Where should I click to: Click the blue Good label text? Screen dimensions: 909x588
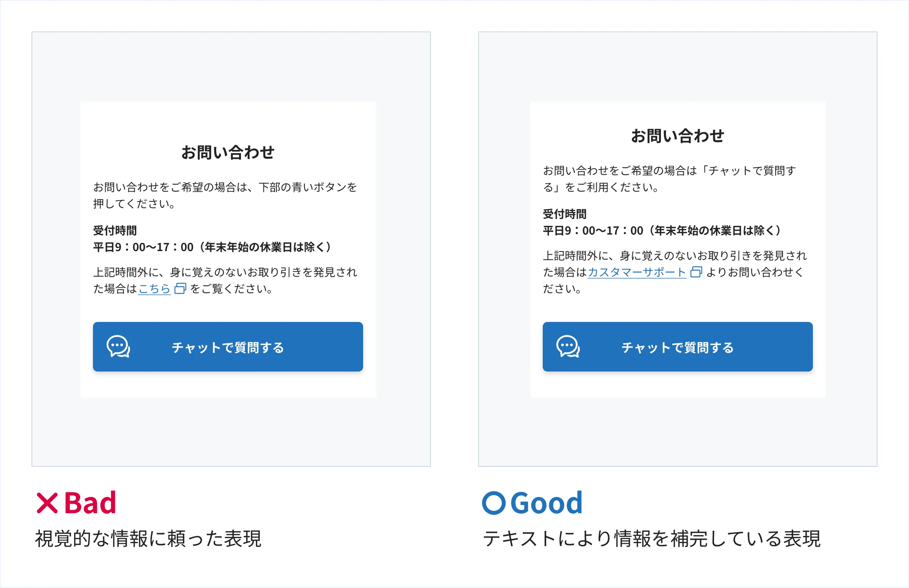tap(546, 503)
